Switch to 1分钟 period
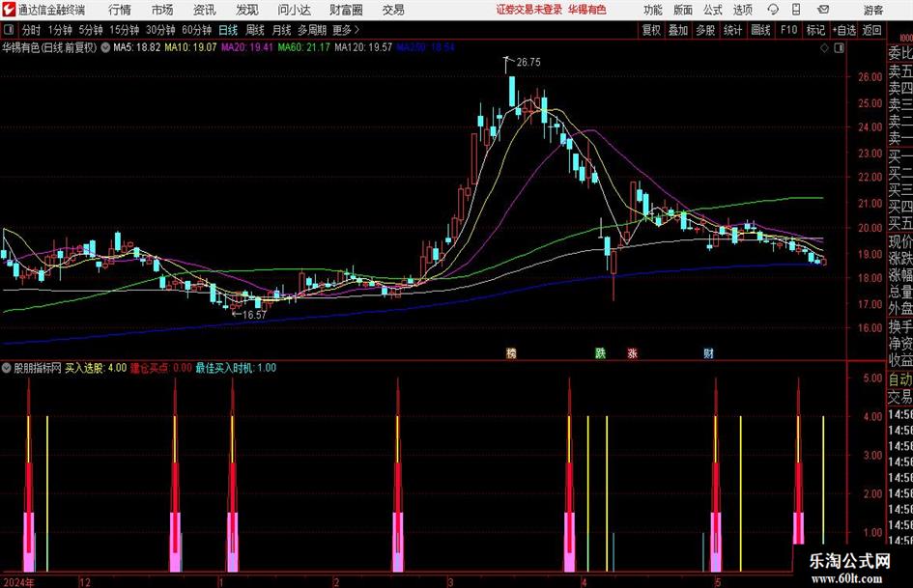This screenshot has width=913, height=588. pyautogui.click(x=60, y=30)
